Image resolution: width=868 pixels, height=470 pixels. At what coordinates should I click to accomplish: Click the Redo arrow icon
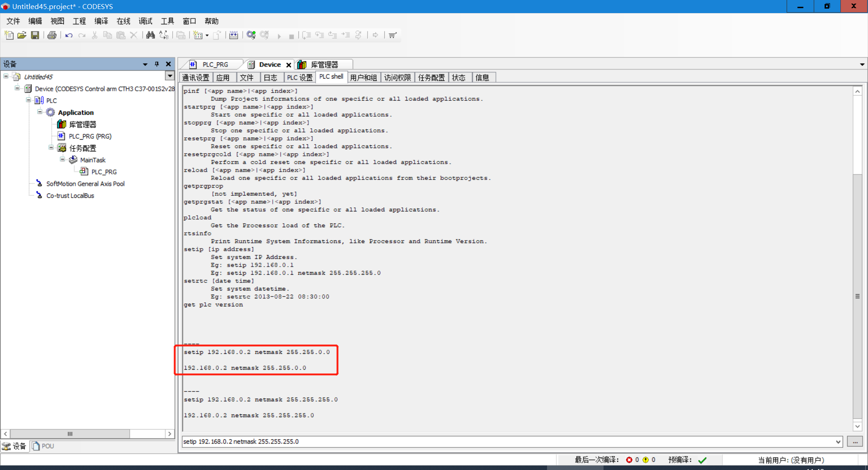click(82, 35)
